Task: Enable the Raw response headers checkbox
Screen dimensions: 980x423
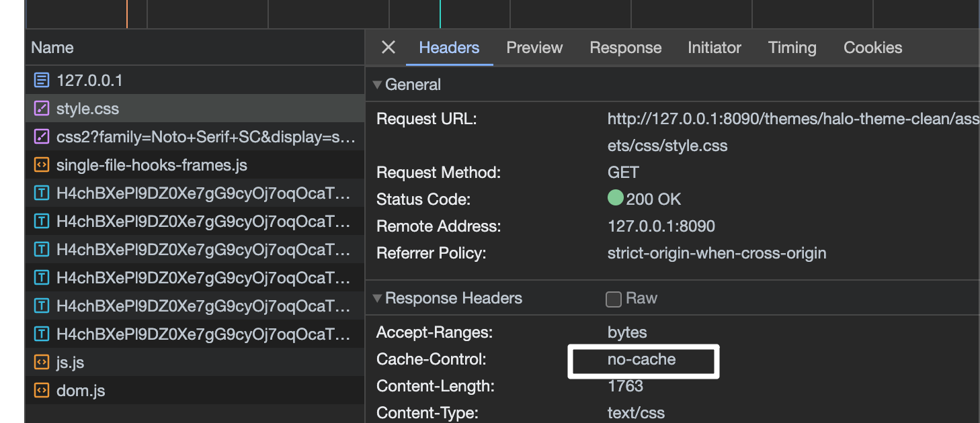Action: point(613,299)
